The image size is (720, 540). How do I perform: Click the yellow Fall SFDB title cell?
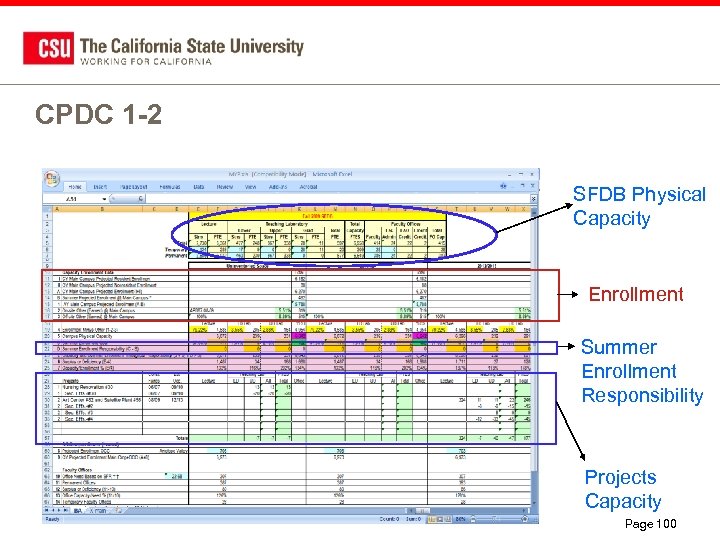[317, 215]
